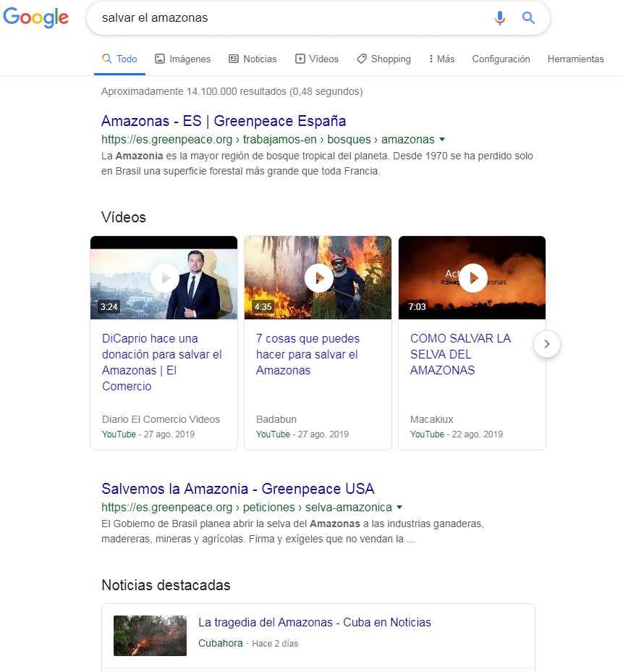Click the 4:35 duration badge
Screen dimensions: 623x672
click(263, 306)
